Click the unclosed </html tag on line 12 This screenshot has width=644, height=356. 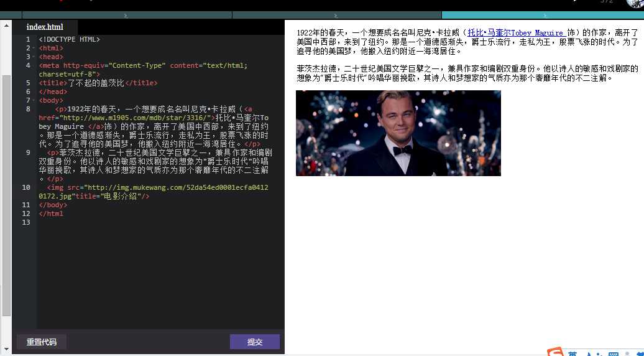tap(51, 213)
